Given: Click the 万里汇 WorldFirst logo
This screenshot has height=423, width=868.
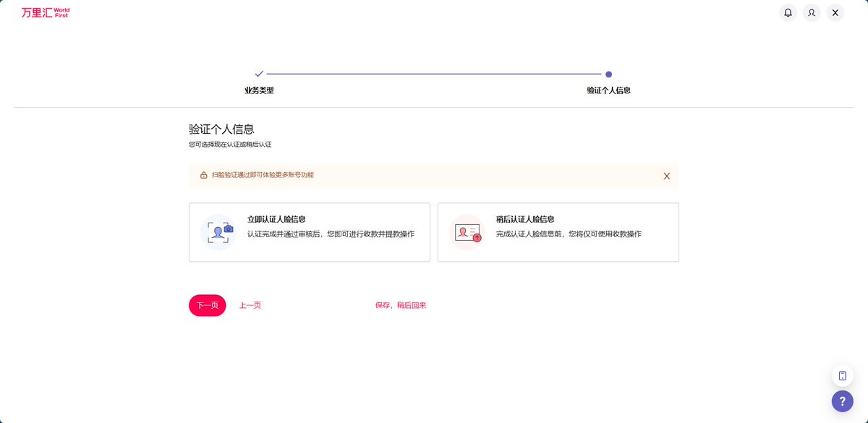Looking at the screenshot, I should click(x=46, y=12).
